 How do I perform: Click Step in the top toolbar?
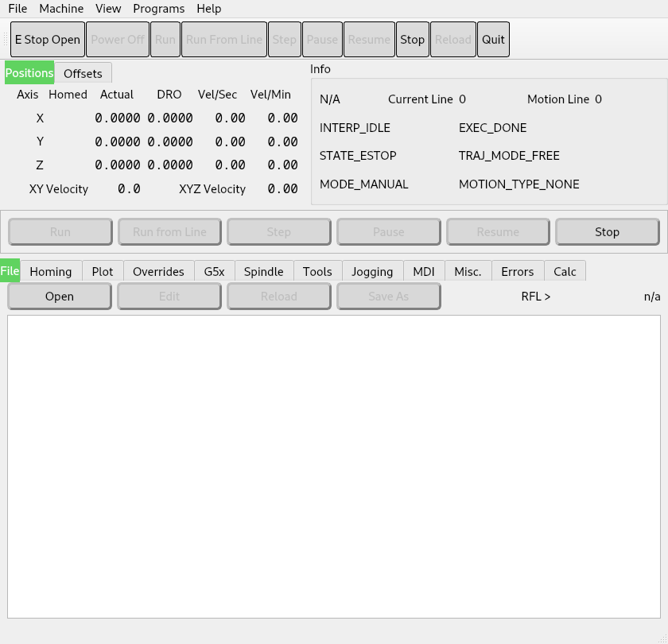pyautogui.click(x=285, y=39)
